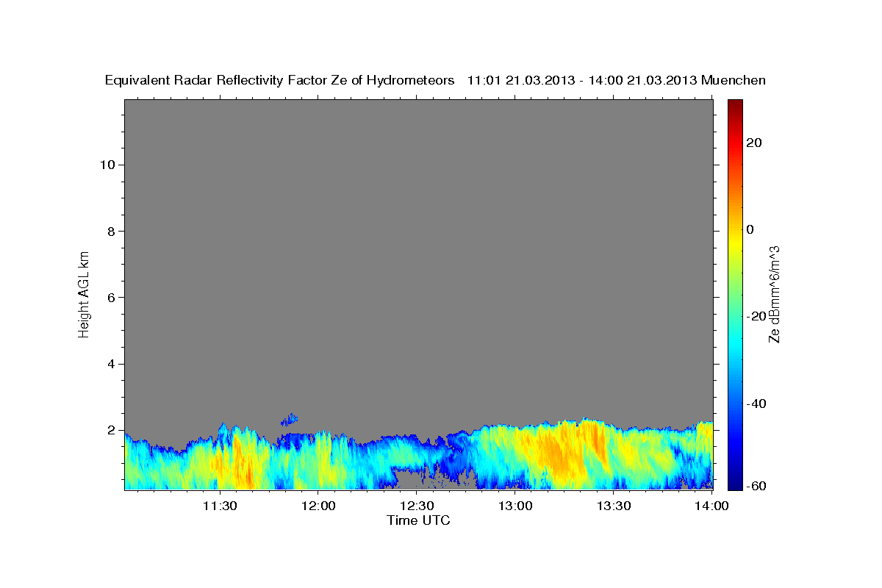Click the 13:00 time tick label
This screenshot has width=882, height=588.
point(515,506)
